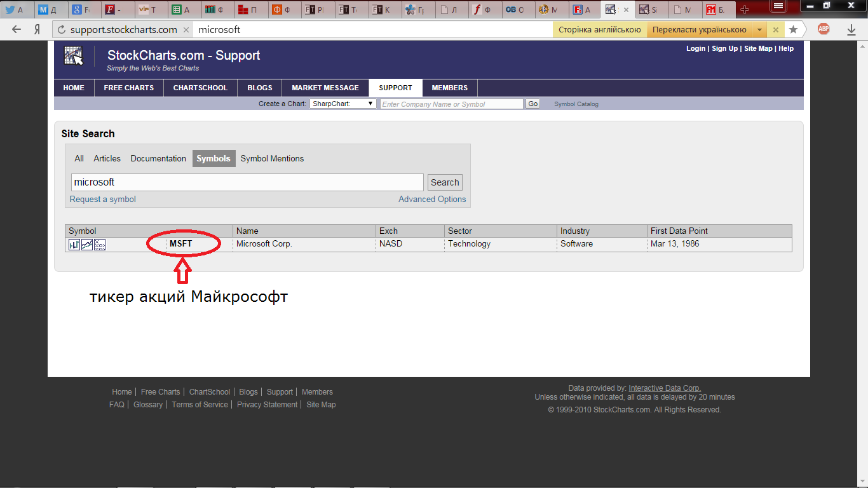Open the footer Members link
The width and height of the screenshot is (868, 488).
coord(317,392)
